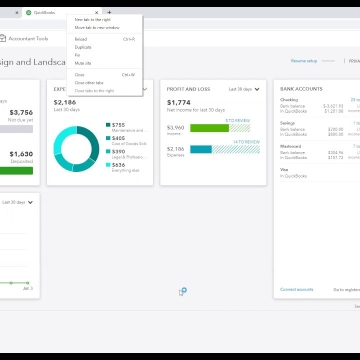Open a new browser tab with plus button
Image resolution: width=360 pixels, height=360 pixels.
coord(109,13)
